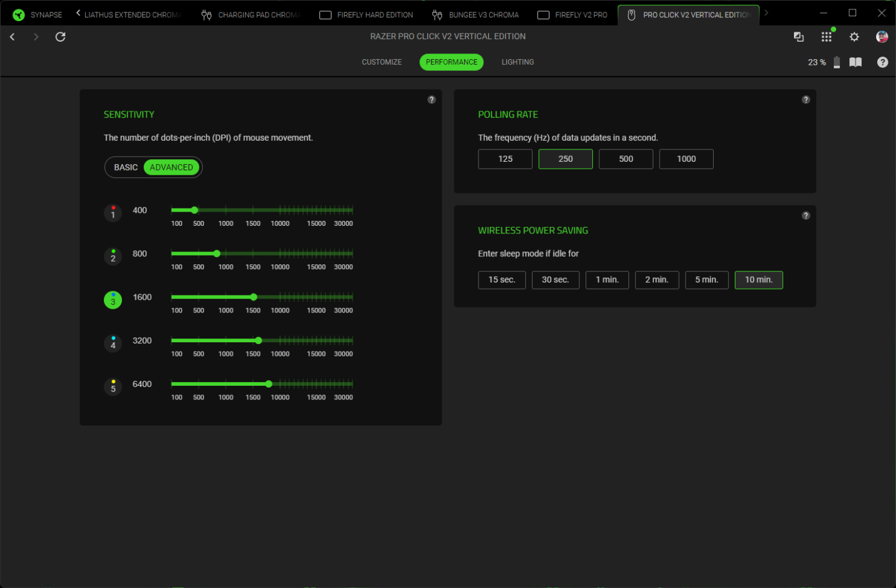
Task: Check the battery level icon
Action: (837, 62)
